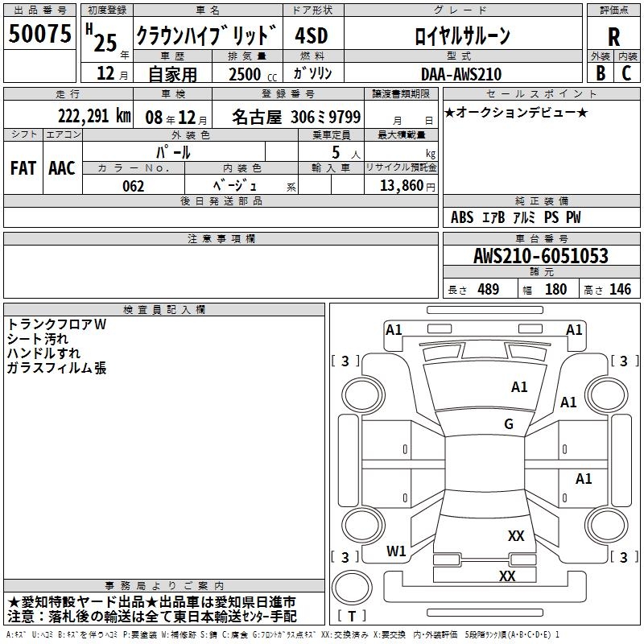The height and width of the screenshot is (644, 644).
Task: Click chassis number AWS210-6051053
Action: [x=540, y=256]
